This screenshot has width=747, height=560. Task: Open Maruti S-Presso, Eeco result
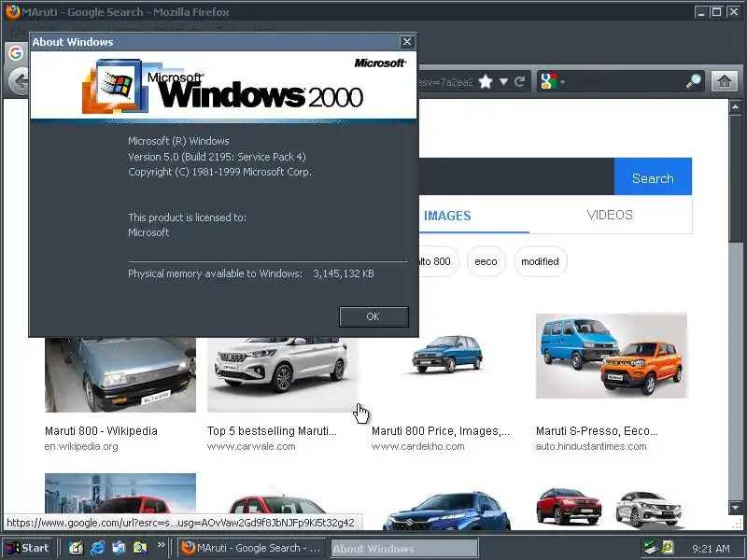pyautogui.click(x=597, y=431)
